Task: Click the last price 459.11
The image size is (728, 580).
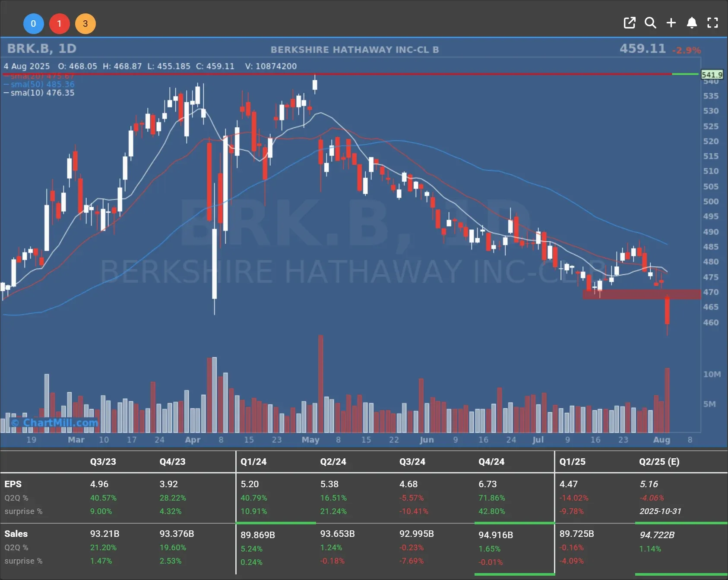Action: [x=643, y=48]
